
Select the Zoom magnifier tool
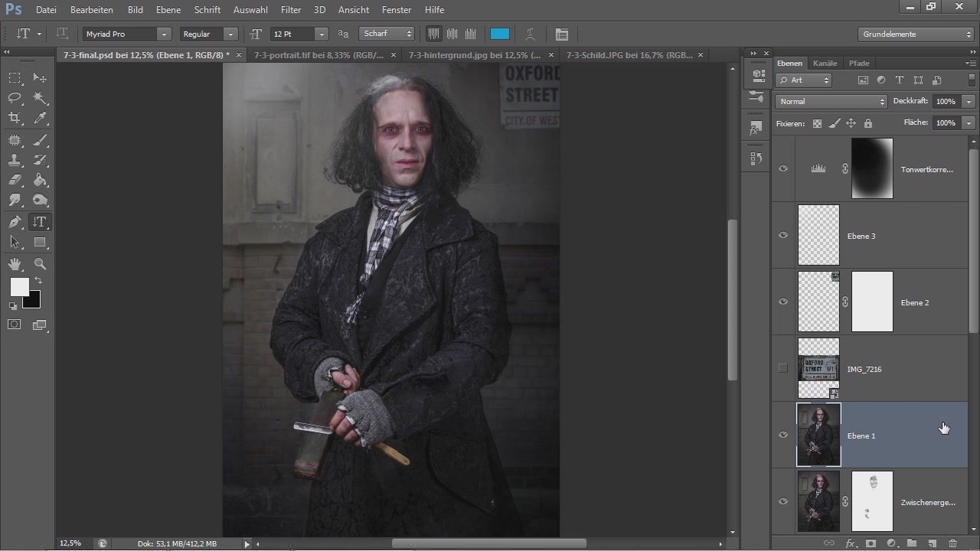(x=40, y=264)
